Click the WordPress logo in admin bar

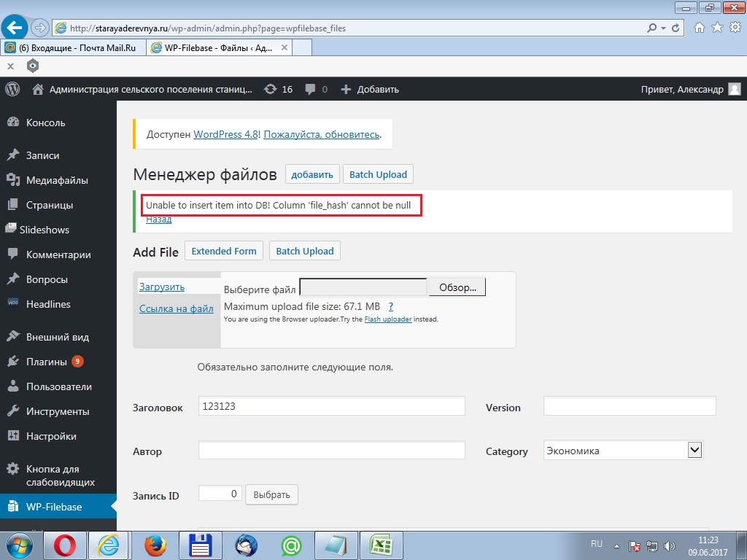pyautogui.click(x=12, y=89)
